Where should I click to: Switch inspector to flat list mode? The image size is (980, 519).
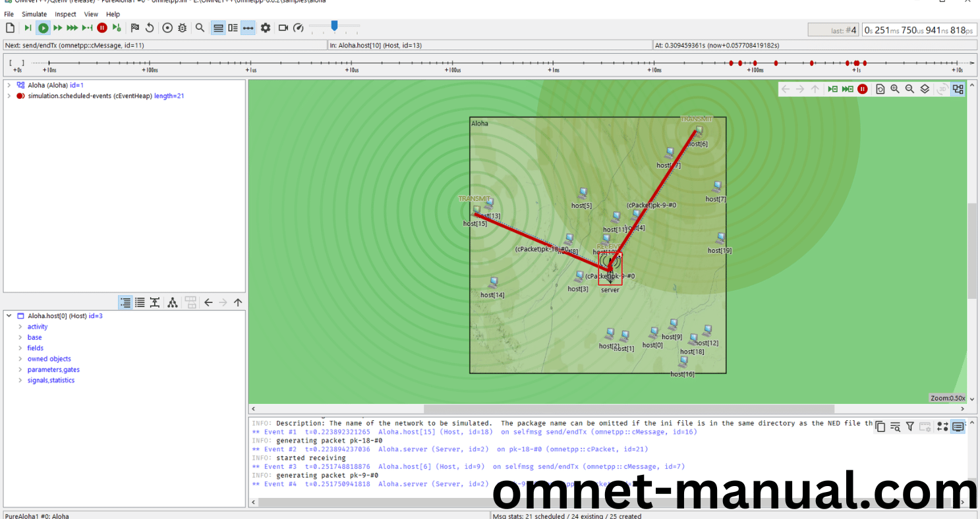140,302
